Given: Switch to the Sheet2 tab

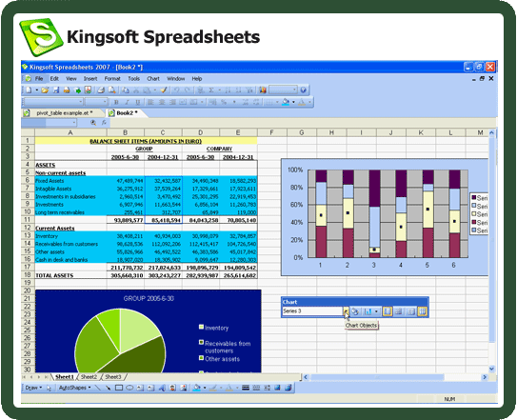Looking at the screenshot, I should click(89, 377).
